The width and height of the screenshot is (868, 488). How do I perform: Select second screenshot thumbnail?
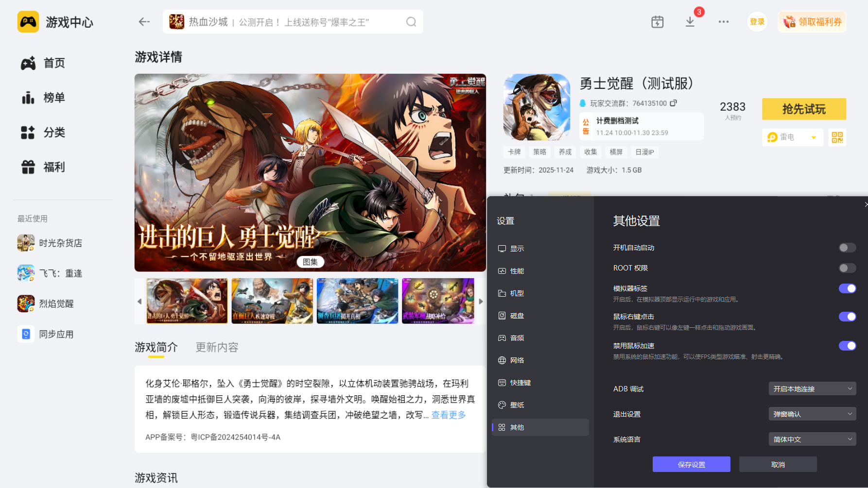[272, 301]
